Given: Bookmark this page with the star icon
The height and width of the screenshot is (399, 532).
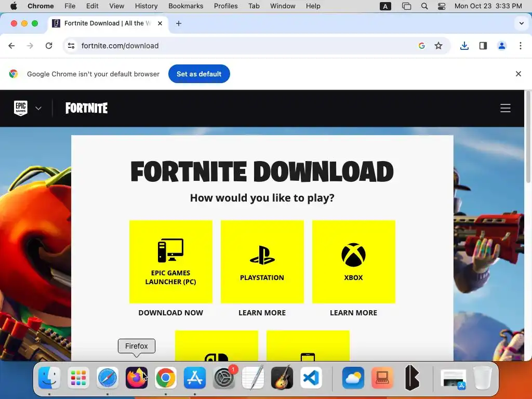Looking at the screenshot, I should point(438,46).
